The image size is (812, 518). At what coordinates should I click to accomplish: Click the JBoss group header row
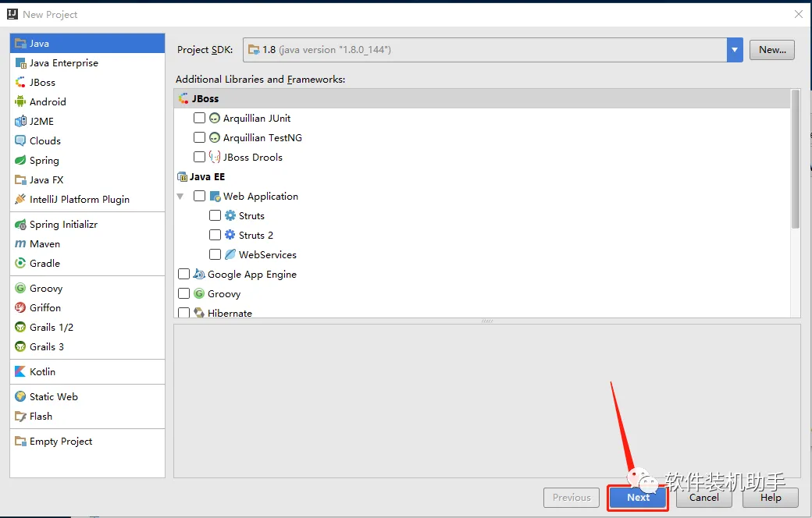pyautogui.click(x=483, y=98)
